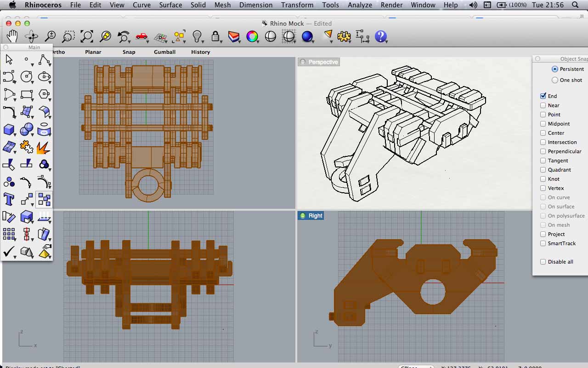Enable the Intersection object snap
The image size is (588, 368).
[x=543, y=142]
